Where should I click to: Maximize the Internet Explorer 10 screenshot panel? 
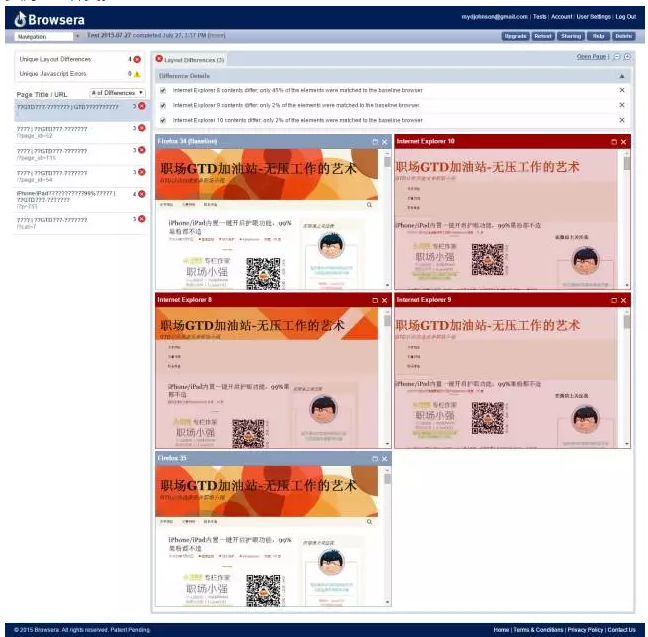pos(612,142)
